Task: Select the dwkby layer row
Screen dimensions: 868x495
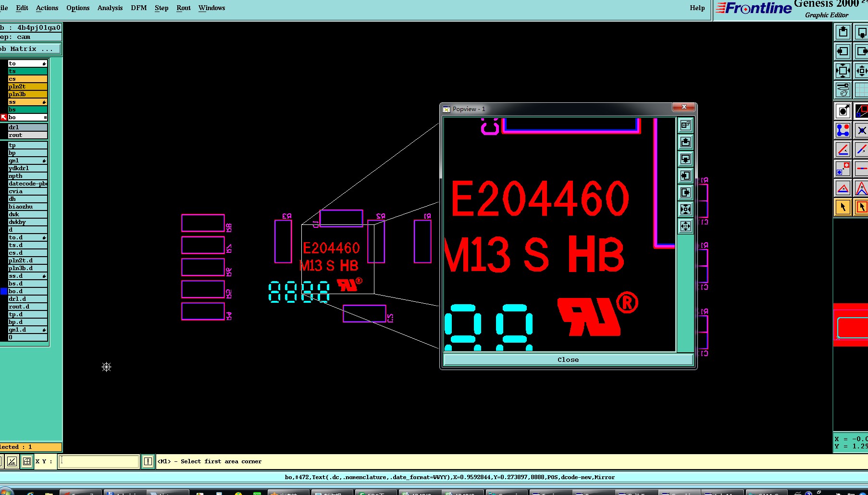Action: pos(28,222)
